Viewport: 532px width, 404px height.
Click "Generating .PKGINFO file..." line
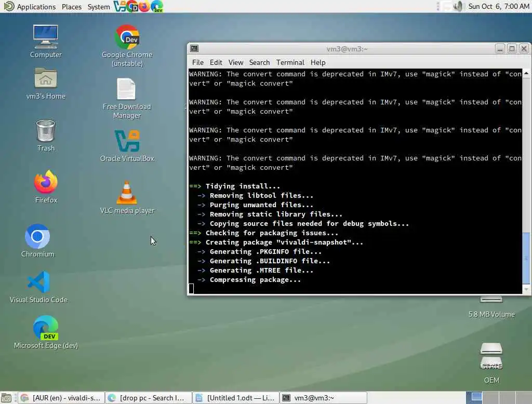[265, 252]
